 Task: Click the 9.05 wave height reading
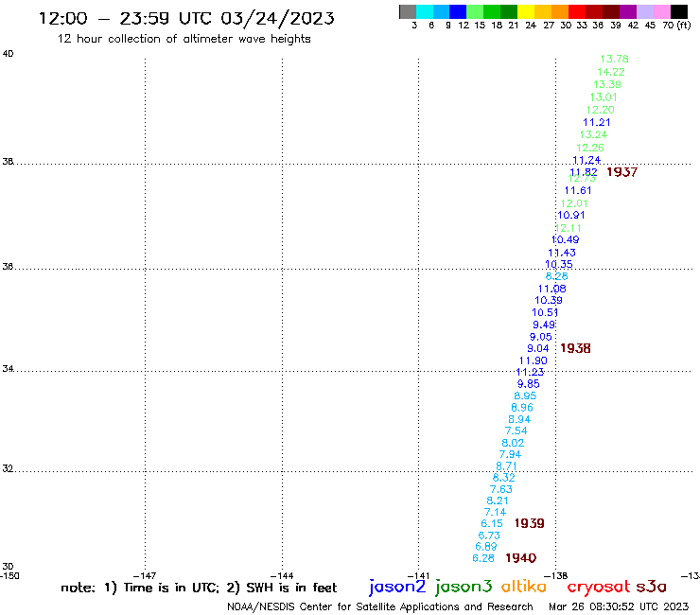(541, 337)
